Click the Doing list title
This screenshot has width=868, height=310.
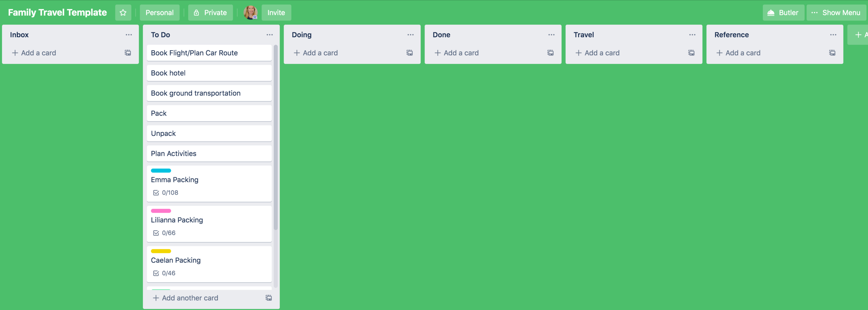click(302, 35)
